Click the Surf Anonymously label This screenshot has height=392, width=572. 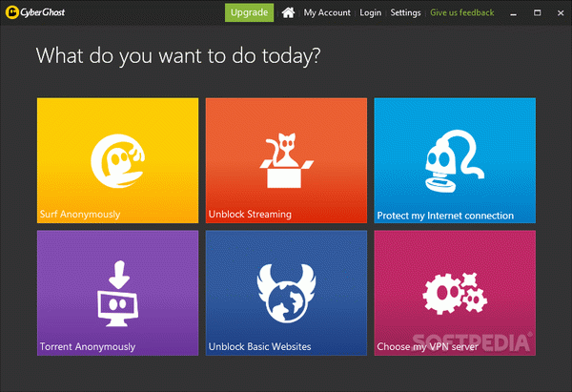coord(80,215)
